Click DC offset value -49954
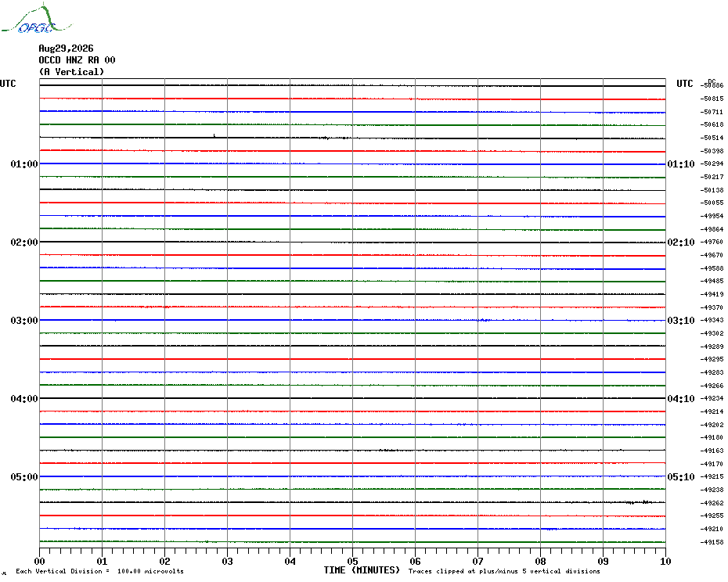 [712, 216]
